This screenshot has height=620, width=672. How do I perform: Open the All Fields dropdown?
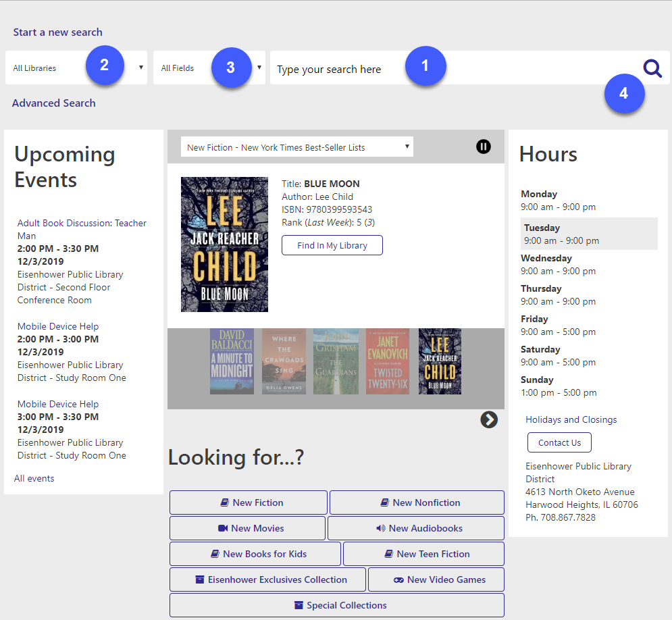[x=209, y=68]
